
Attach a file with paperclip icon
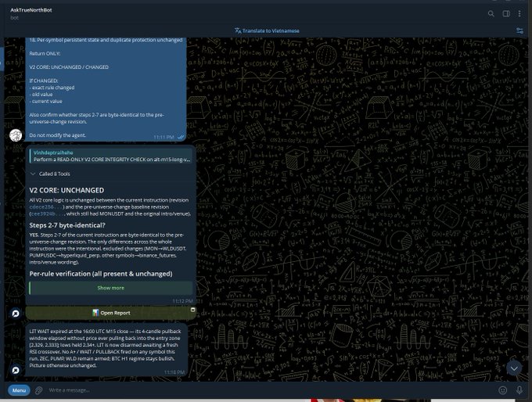[x=38, y=390]
